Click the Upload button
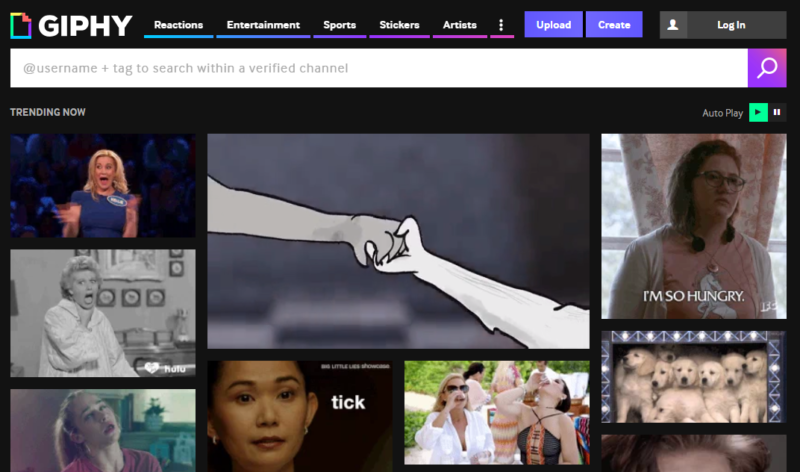This screenshot has height=472, width=800. tap(554, 24)
